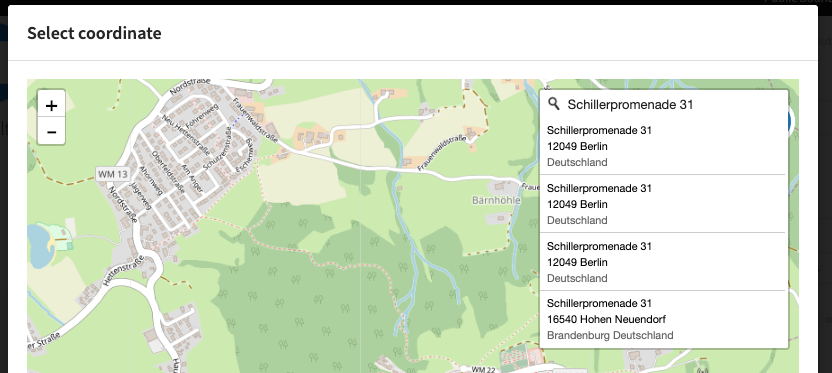Screen dimensions: 832x373
Task: Select the 16540 Hohen Neuendorf result
Action: pyautogui.click(x=663, y=319)
